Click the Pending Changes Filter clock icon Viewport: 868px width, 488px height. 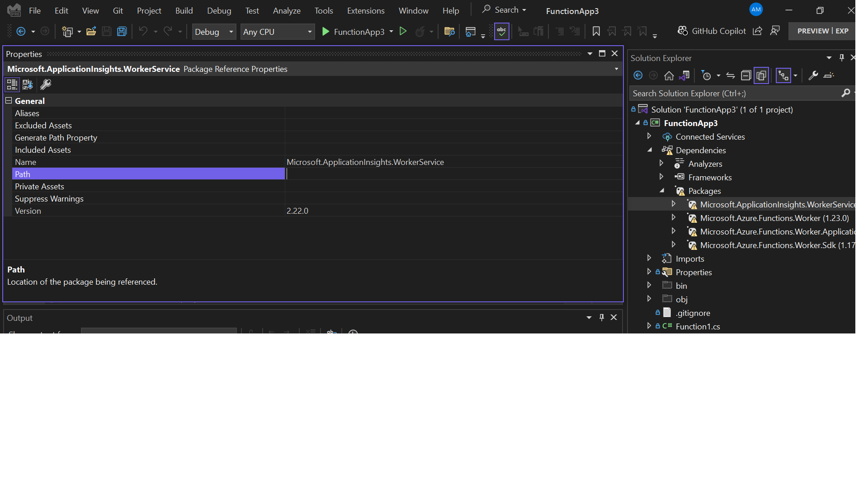pos(706,75)
